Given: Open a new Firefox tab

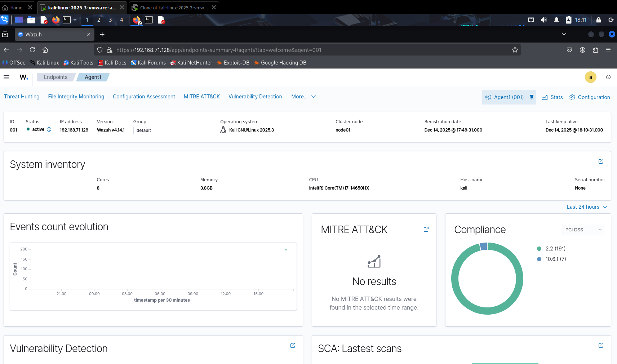Looking at the screenshot, I should point(102,34).
